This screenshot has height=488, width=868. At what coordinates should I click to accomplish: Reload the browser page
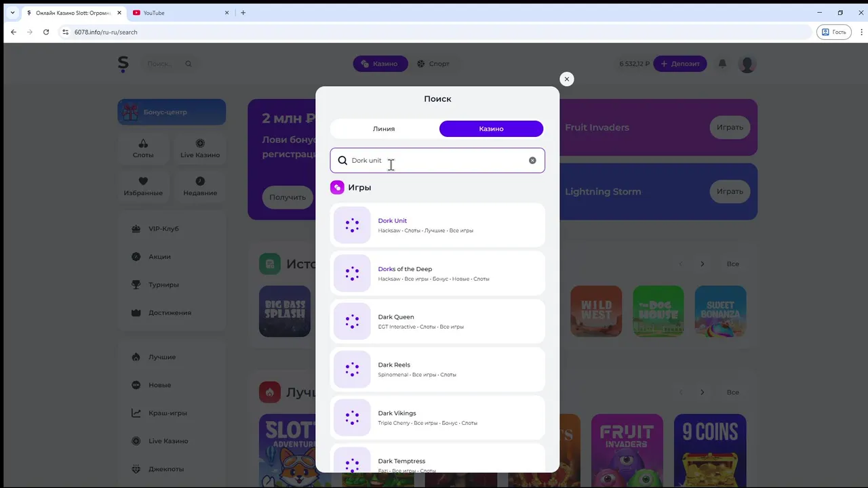[46, 32]
